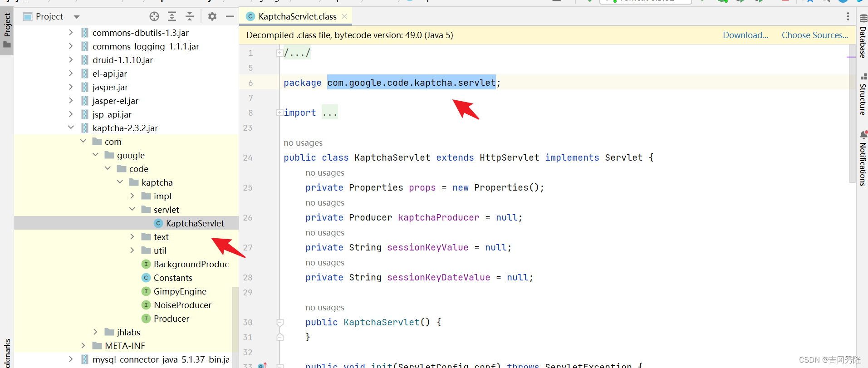Unfold the collapsed header comment on line 1
Viewport: 868px width, 368px height.
pos(280,53)
